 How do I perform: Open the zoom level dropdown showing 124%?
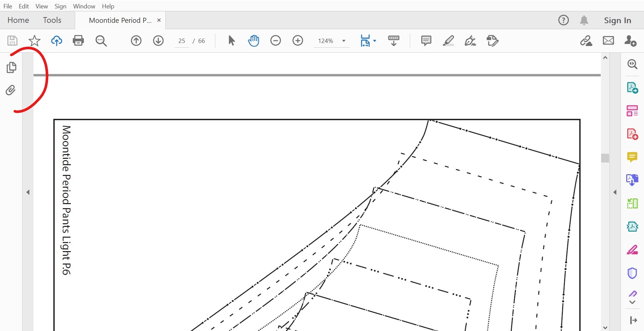(343, 41)
